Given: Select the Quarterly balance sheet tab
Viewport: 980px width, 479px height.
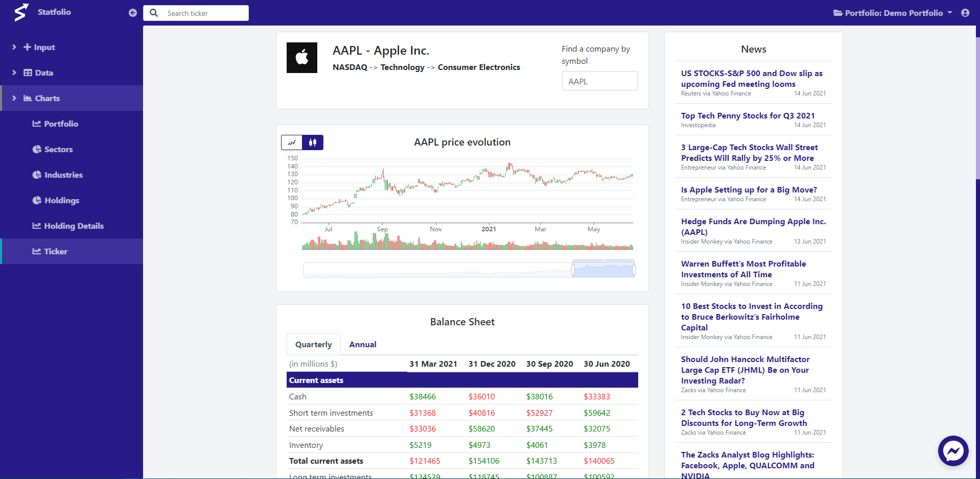Looking at the screenshot, I should point(313,345).
